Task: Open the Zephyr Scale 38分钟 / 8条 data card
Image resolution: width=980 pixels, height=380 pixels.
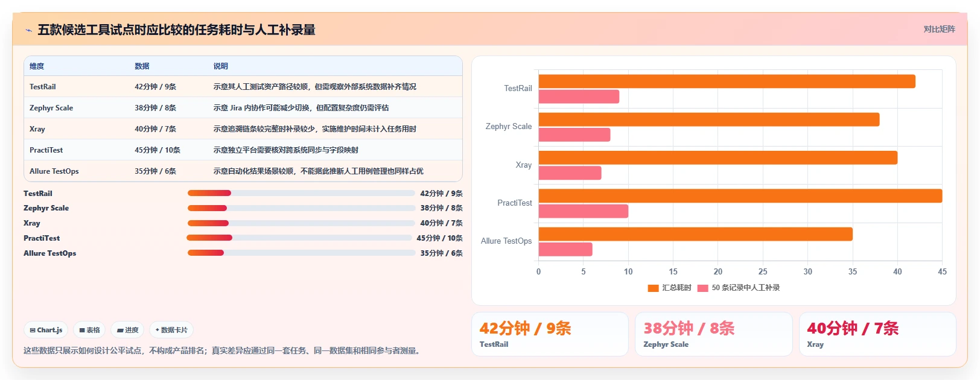Action: click(713, 334)
